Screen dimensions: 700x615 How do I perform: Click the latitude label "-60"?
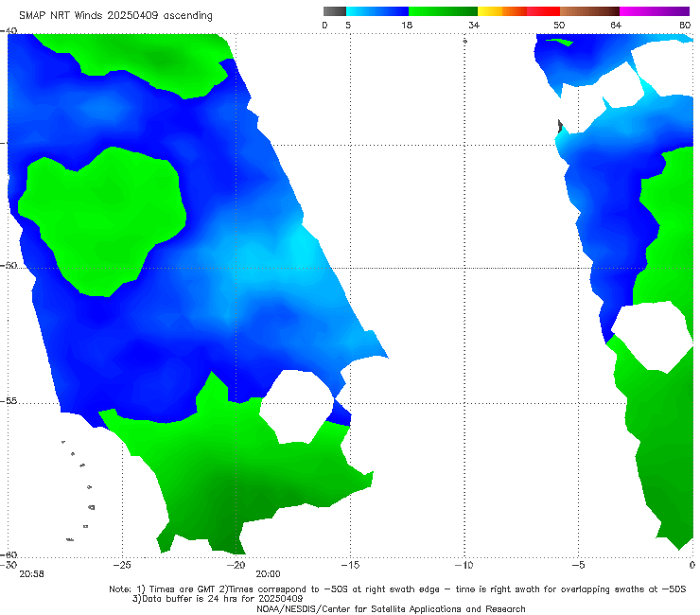click(x=9, y=554)
